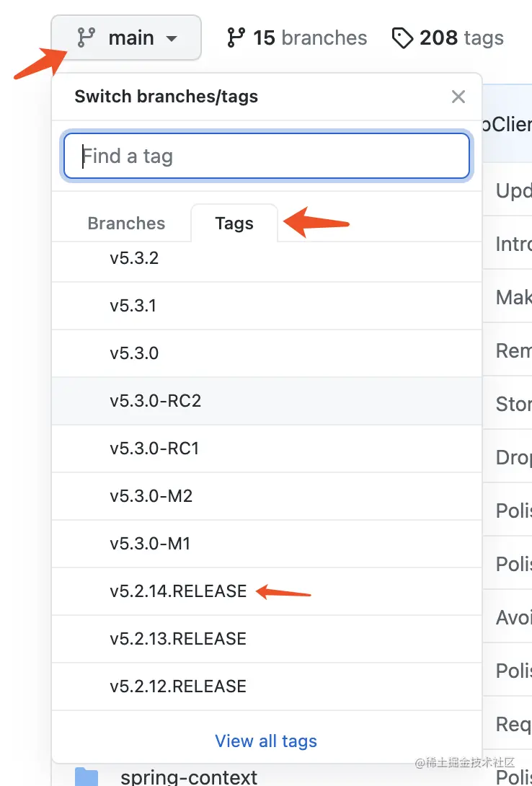Close the Switch branches/tags popup

tap(458, 97)
